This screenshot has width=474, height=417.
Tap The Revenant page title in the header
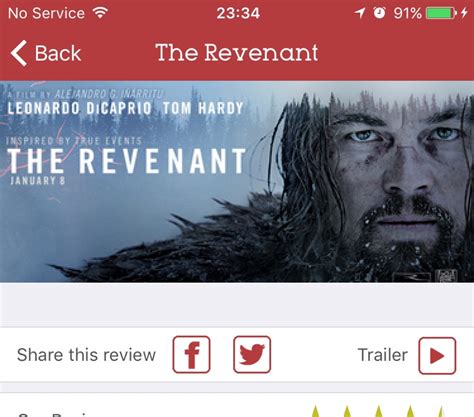(237, 53)
